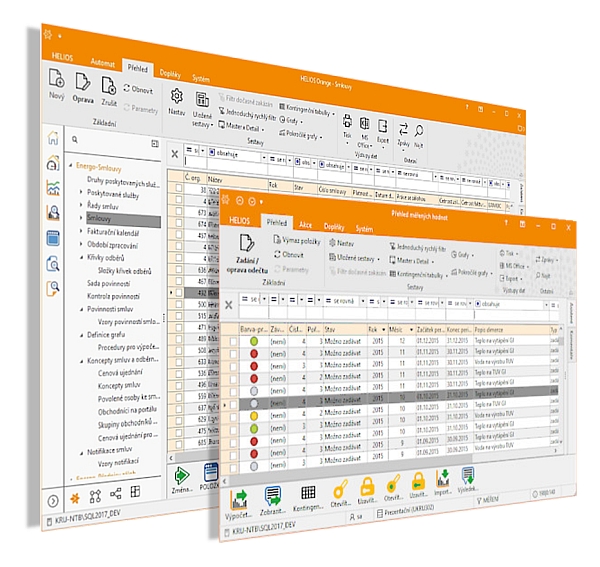The height and width of the screenshot is (567, 600).
Task: Click Master Detail in front window
Action: [x=412, y=261]
